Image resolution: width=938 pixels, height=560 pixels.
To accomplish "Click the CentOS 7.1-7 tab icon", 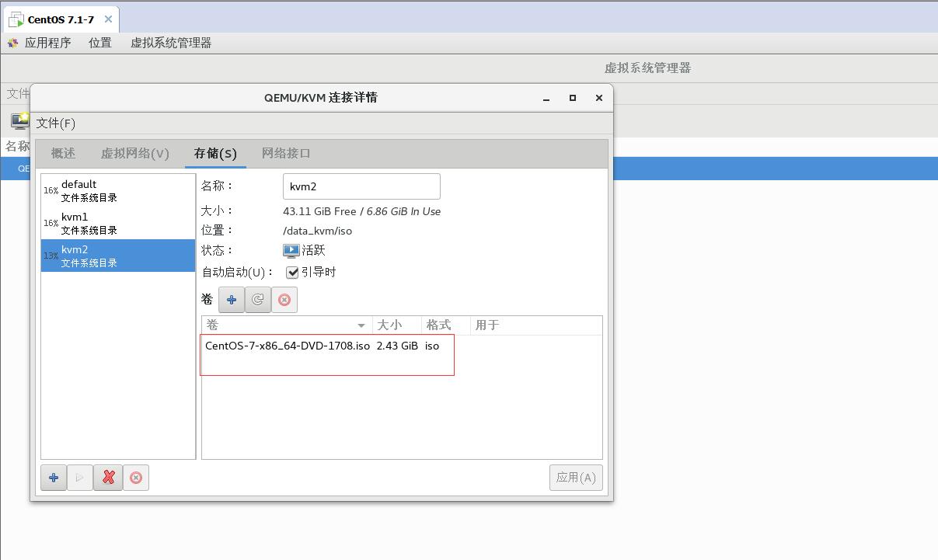I will (16, 19).
